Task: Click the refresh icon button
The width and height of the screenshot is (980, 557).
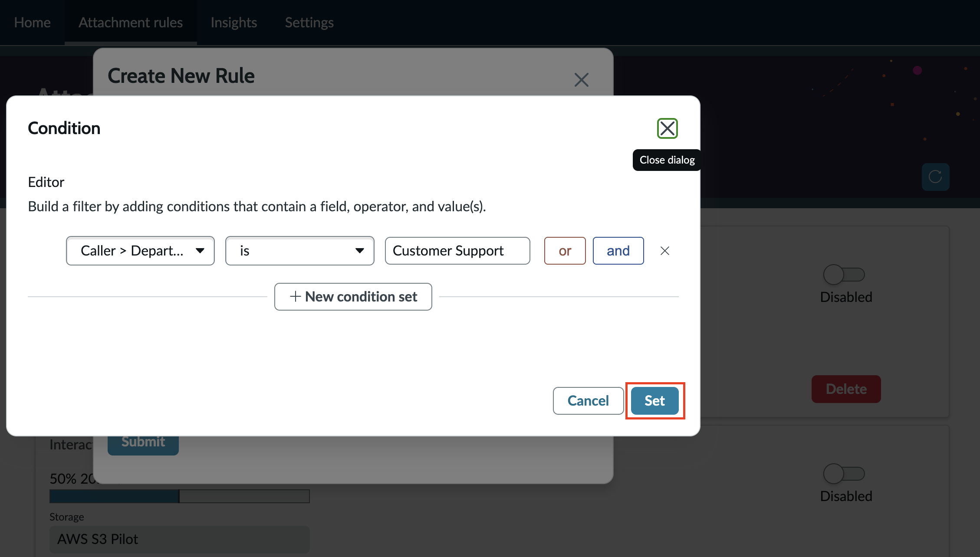Action: (x=935, y=177)
